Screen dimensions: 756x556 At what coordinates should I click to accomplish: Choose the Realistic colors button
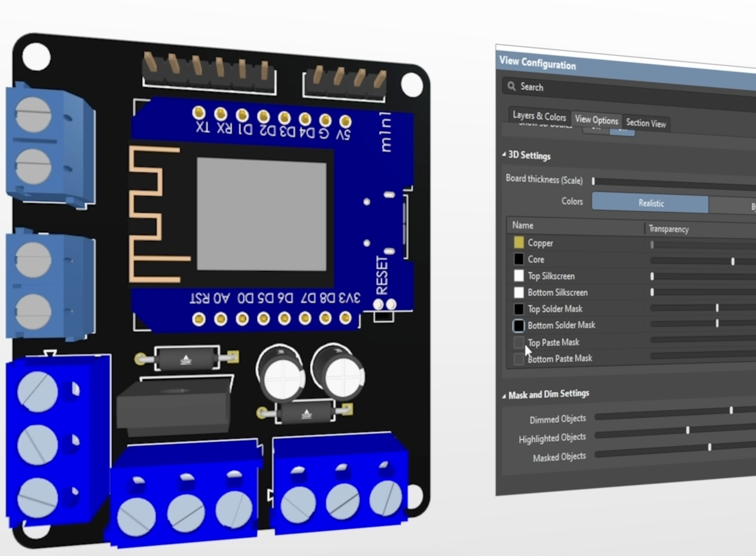point(650,203)
